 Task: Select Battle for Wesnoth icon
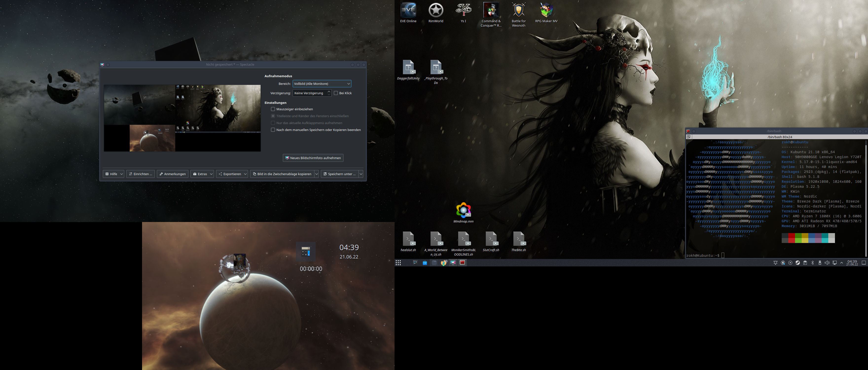coord(519,15)
